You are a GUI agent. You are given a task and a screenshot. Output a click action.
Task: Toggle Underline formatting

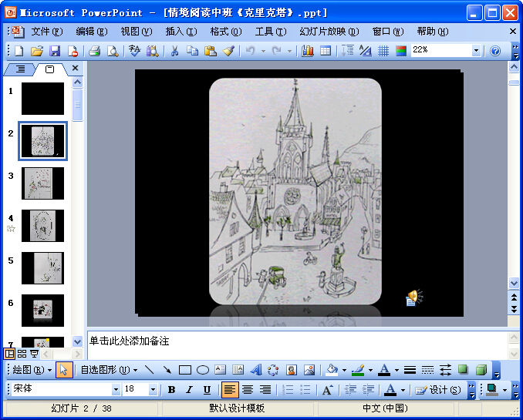click(x=207, y=389)
